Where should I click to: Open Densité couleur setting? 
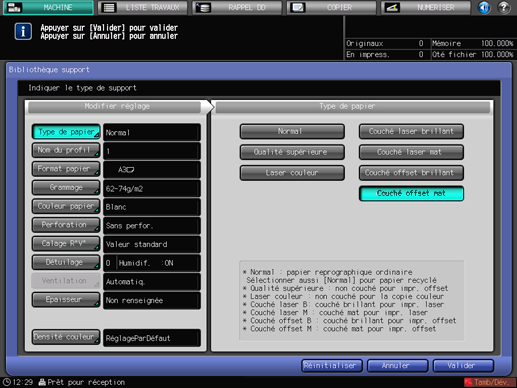(66, 337)
